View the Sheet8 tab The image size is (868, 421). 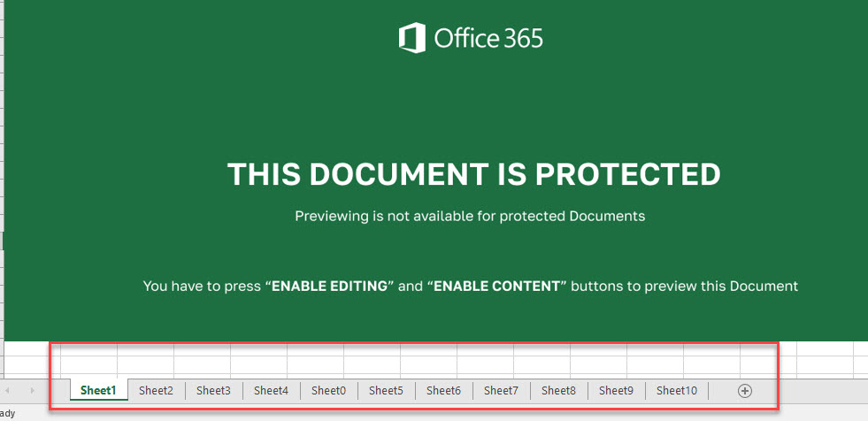558,390
